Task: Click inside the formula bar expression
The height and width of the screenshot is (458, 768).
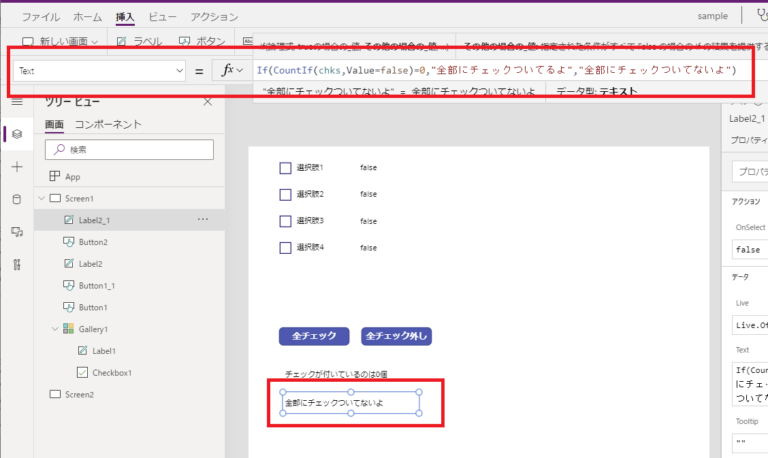Action: [496, 71]
